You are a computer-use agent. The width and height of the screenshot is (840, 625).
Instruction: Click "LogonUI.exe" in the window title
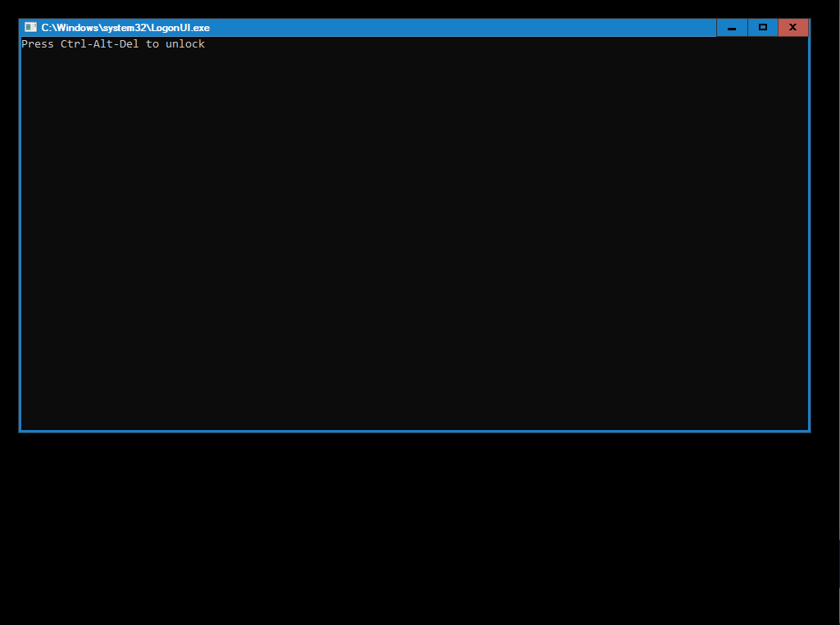click(x=180, y=28)
